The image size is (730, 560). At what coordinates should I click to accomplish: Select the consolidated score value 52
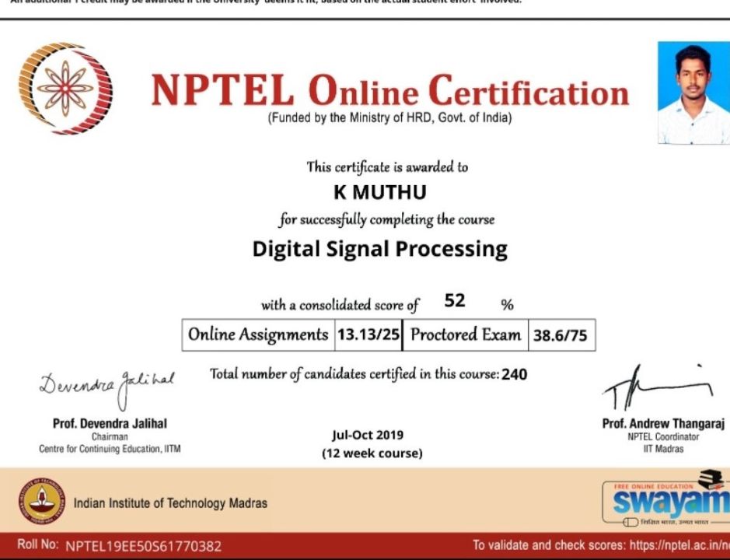click(x=455, y=300)
